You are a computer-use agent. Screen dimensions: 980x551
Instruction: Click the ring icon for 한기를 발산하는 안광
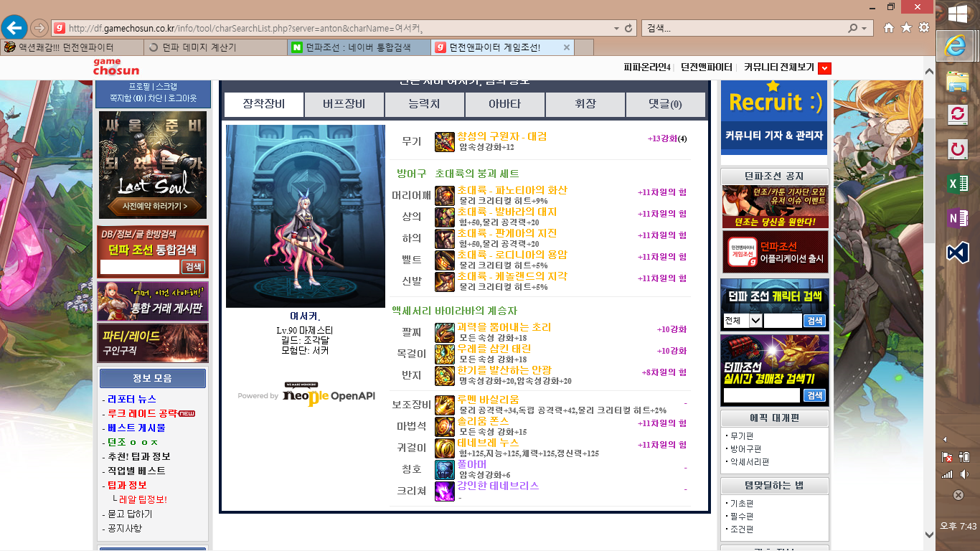tap(444, 376)
